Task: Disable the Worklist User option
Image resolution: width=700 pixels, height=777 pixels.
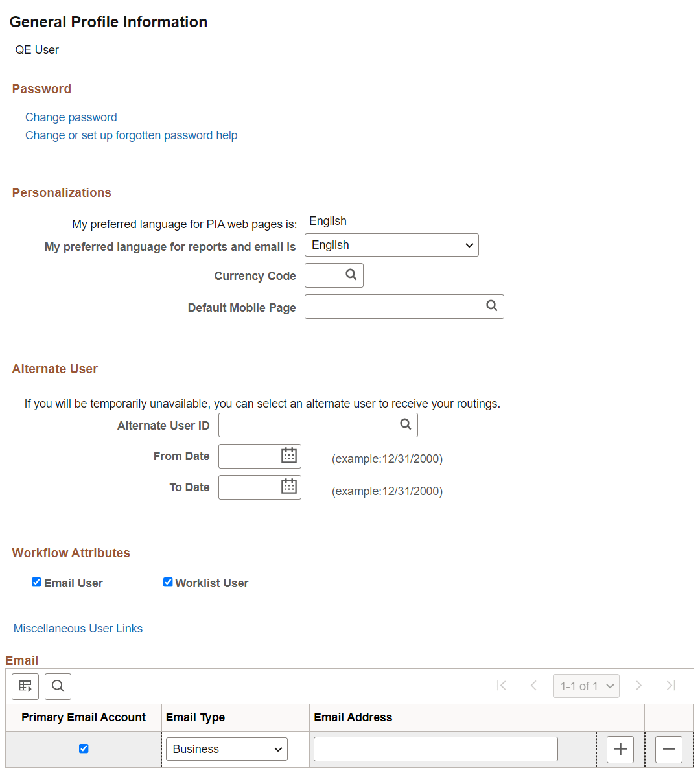Action: [168, 582]
